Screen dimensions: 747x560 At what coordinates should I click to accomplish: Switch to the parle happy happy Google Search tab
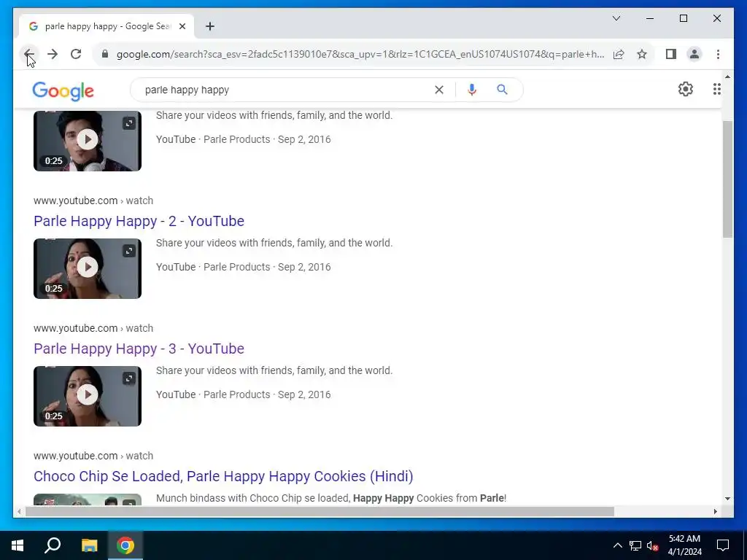point(107,26)
